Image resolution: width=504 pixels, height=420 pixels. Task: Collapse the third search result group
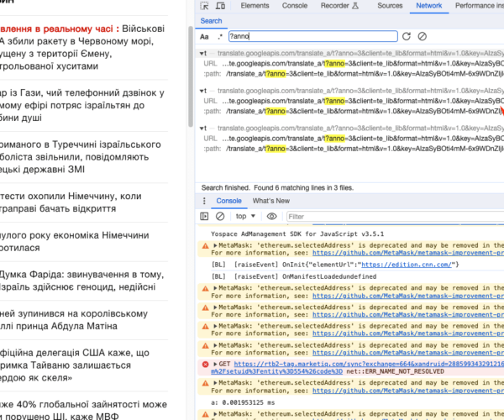tap(202, 128)
